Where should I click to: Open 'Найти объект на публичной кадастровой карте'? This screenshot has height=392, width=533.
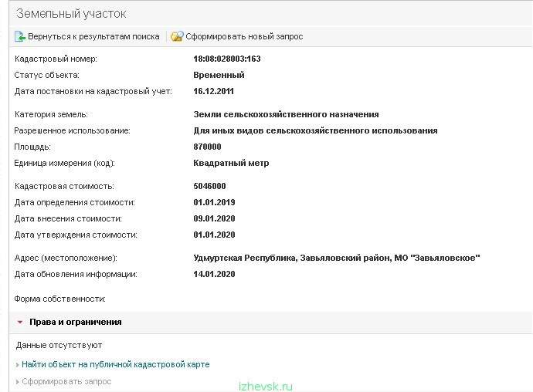click(116, 364)
